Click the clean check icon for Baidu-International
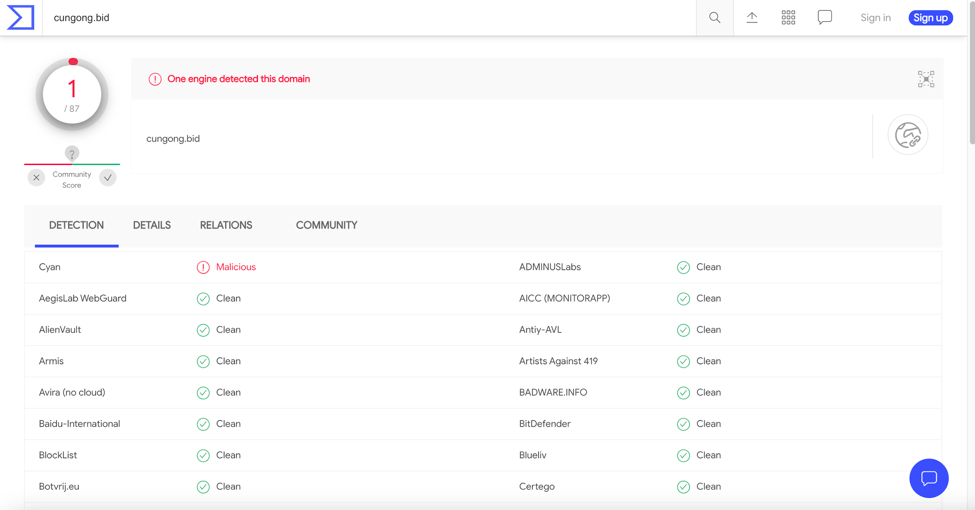Viewport: 975px width, 510px height. coord(203,424)
